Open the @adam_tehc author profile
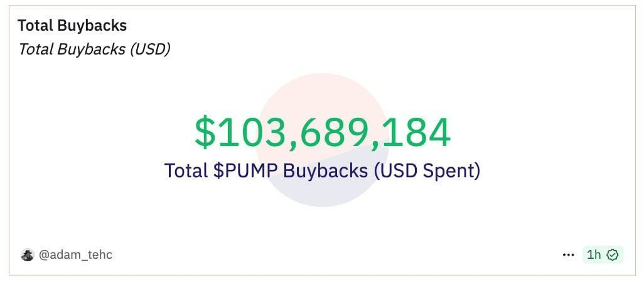The image size is (644, 287). 75,255
